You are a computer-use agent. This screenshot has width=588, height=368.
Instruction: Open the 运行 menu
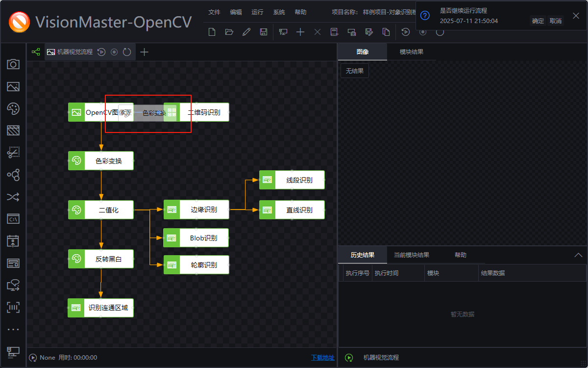pos(257,12)
